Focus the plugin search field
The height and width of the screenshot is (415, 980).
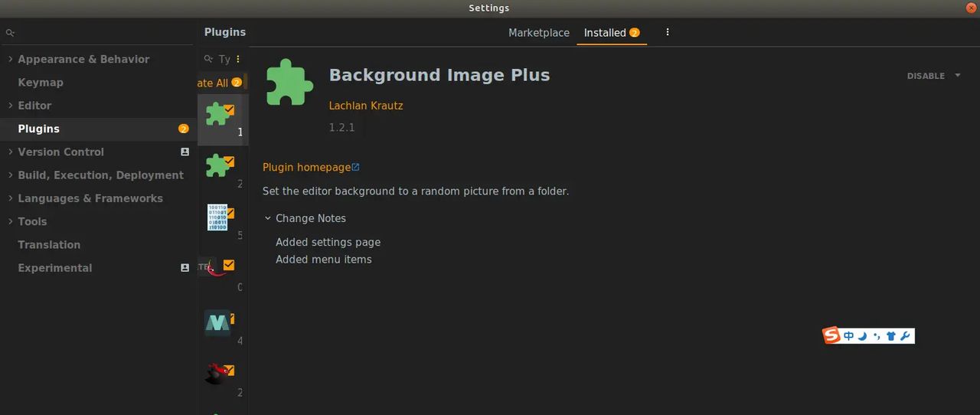(x=224, y=59)
